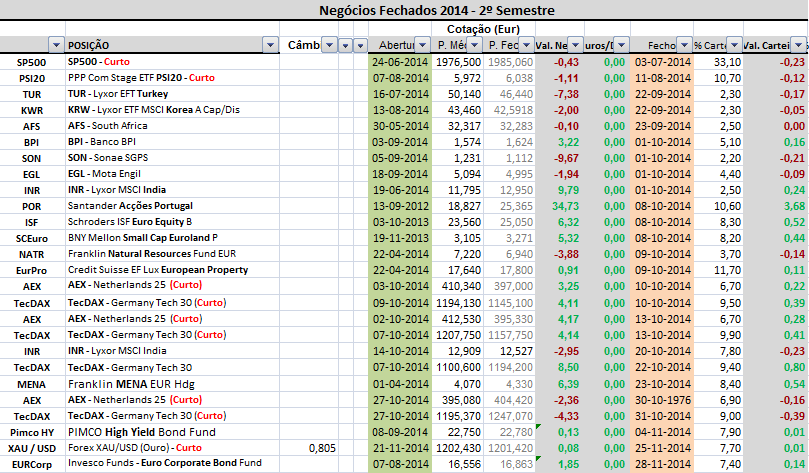The image size is (809, 473).
Task: Expand the Val. Ne column filter arrow
Action: [575, 45]
